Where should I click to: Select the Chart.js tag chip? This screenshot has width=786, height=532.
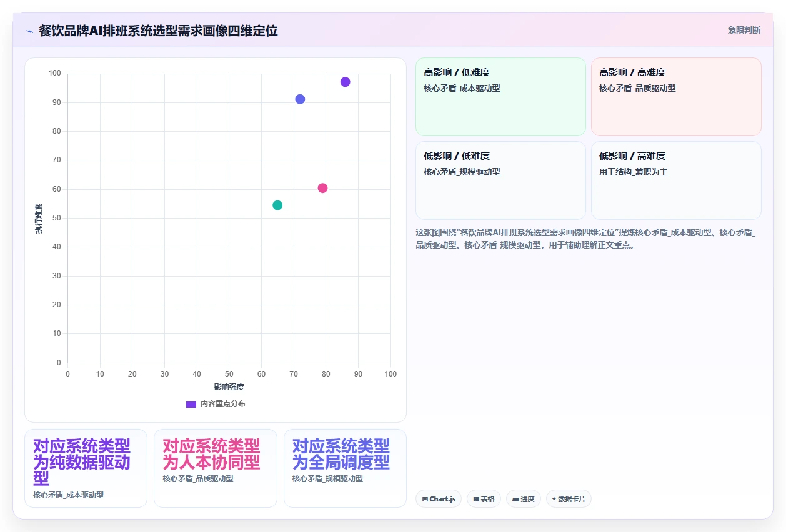pos(439,499)
